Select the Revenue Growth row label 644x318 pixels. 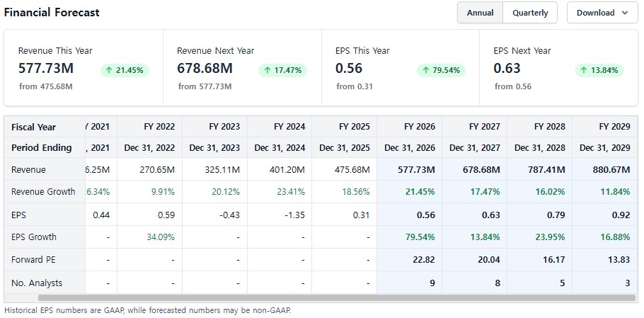pos(44,192)
